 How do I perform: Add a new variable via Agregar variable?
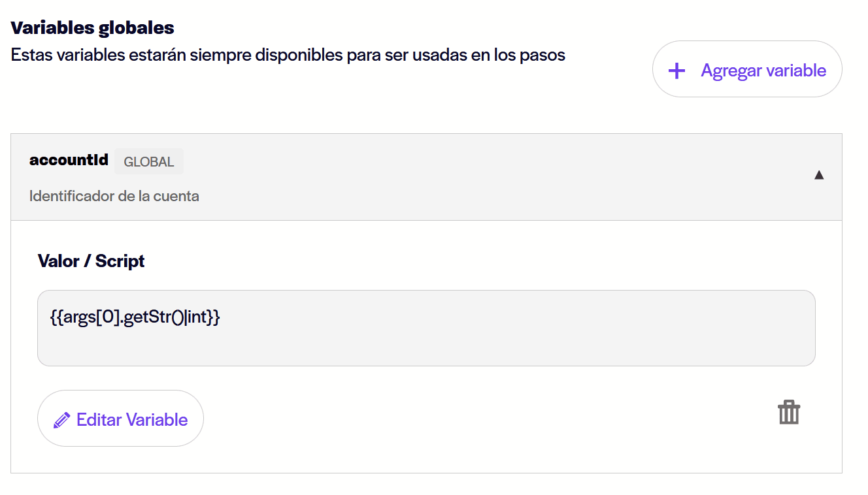747,69
